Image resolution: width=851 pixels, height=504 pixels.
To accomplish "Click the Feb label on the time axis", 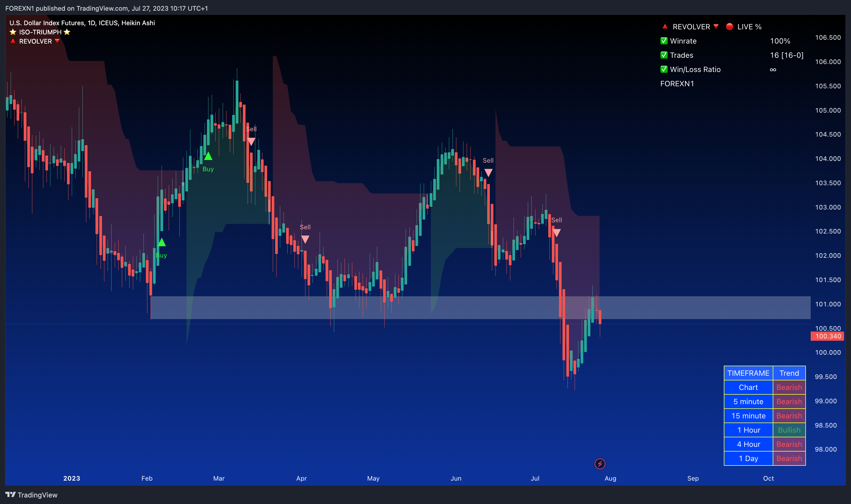I will point(147,478).
